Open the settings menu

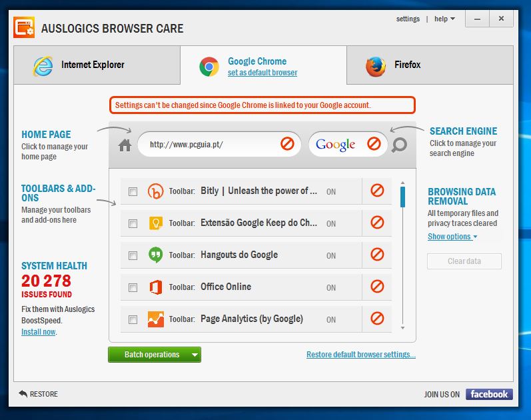(x=408, y=19)
